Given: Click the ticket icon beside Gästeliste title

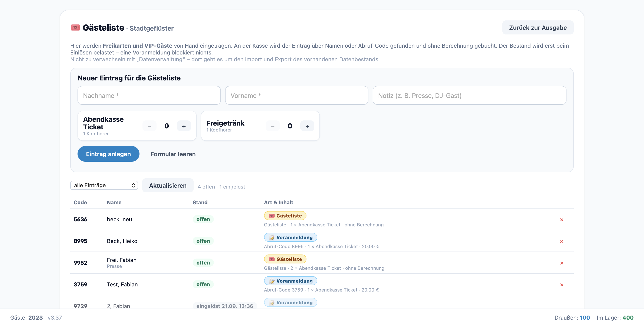Looking at the screenshot, I should pos(75,27).
